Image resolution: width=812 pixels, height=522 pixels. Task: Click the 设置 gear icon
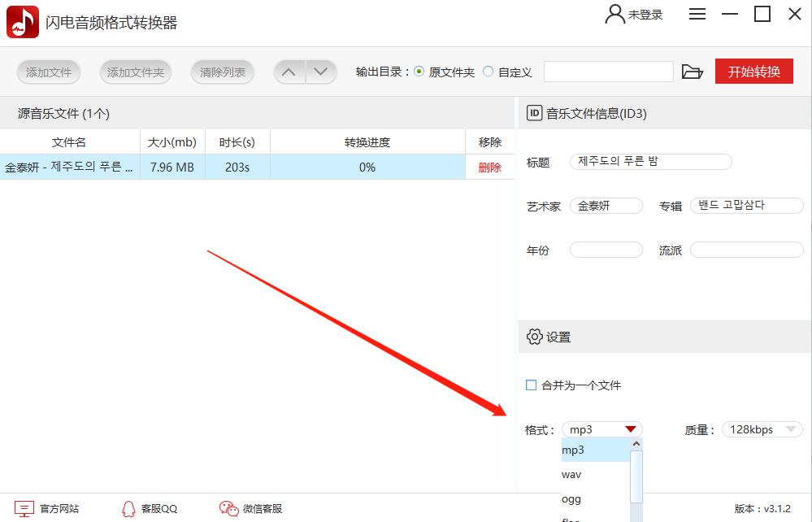(534, 337)
